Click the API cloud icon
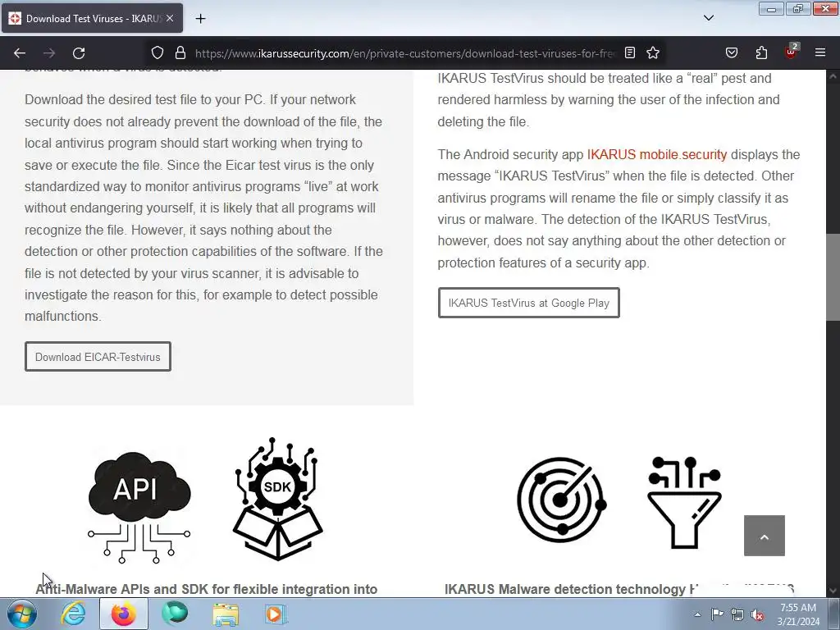Viewport: 840px width, 630px height. tap(139, 507)
